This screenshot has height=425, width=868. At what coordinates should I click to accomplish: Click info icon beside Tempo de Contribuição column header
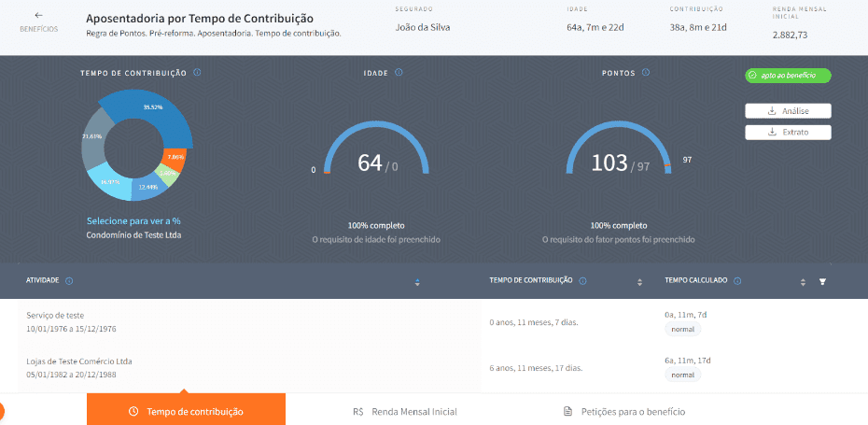click(x=582, y=280)
